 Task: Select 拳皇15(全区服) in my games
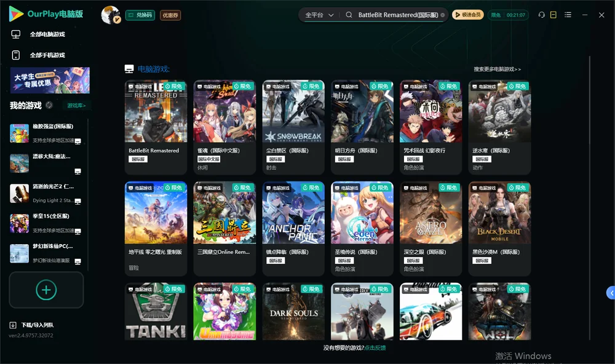point(46,224)
